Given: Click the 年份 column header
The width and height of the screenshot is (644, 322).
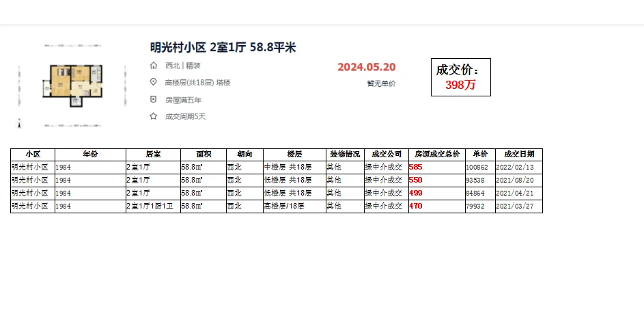Looking at the screenshot, I should tap(90, 155).
